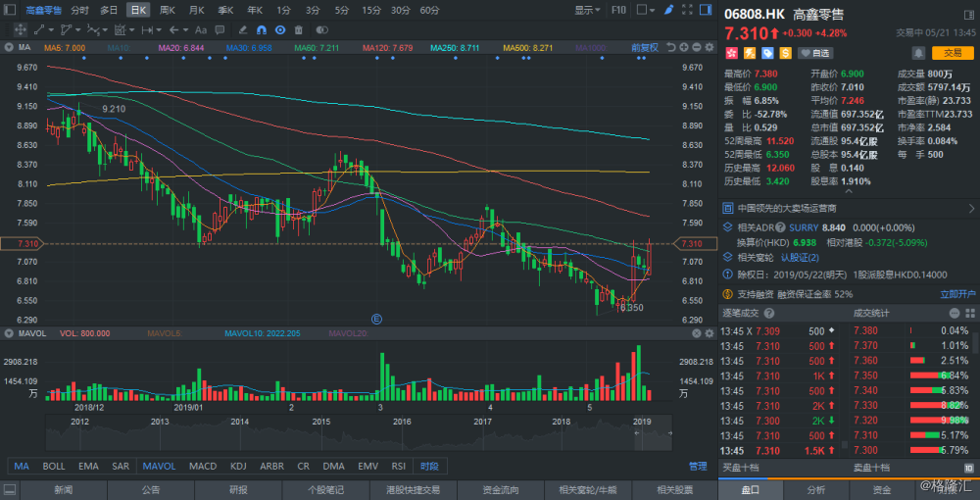This screenshot has height=500, width=980.
Task: Open MAVOL pane settings gear
Action: pos(709,333)
